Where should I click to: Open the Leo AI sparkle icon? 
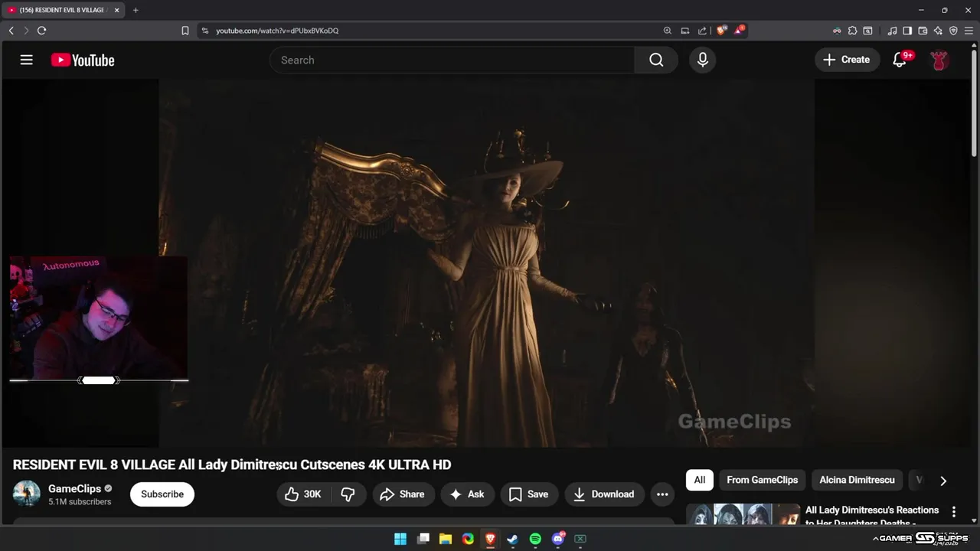[938, 31]
